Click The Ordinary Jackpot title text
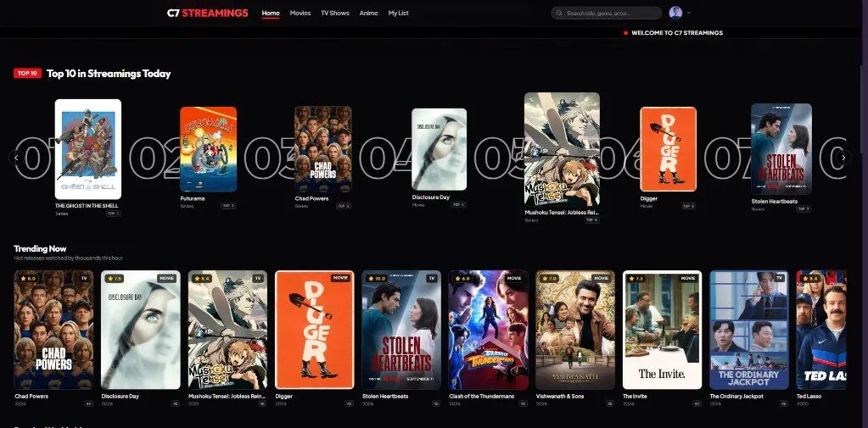The width and height of the screenshot is (868, 428). click(736, 396)
